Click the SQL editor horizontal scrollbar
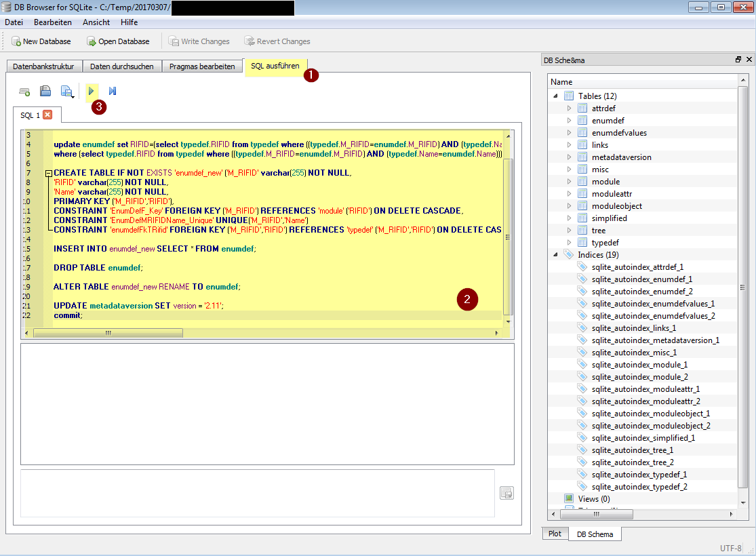This screenshot has width=756, height=556. click(x=107, y=333)
